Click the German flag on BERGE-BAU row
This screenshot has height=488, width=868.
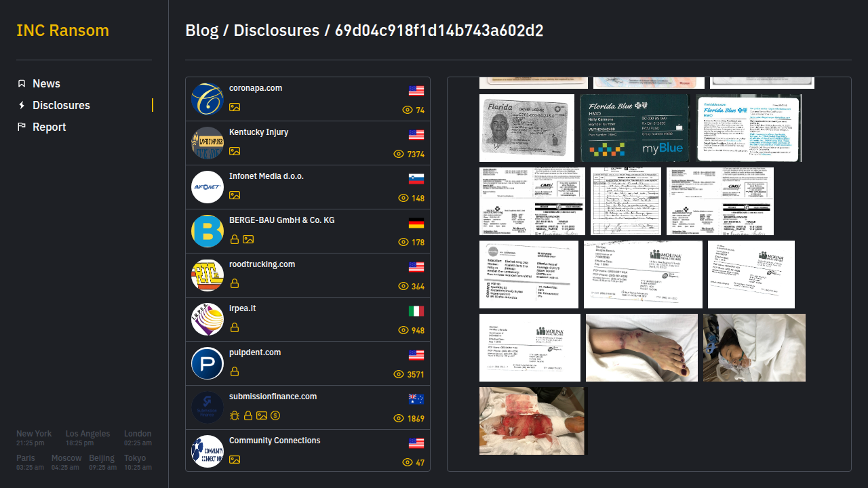pos(416,223)
